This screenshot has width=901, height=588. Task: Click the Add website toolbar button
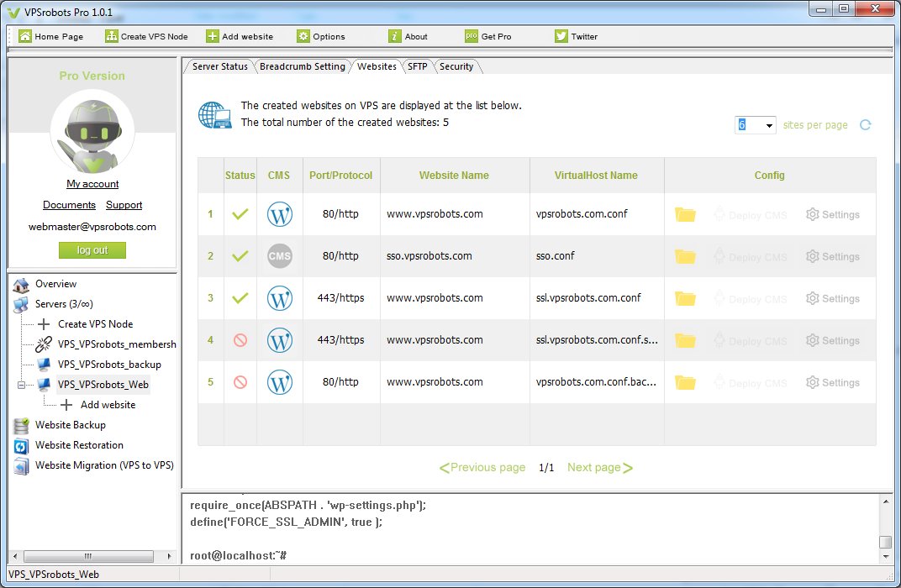point(240,36)
